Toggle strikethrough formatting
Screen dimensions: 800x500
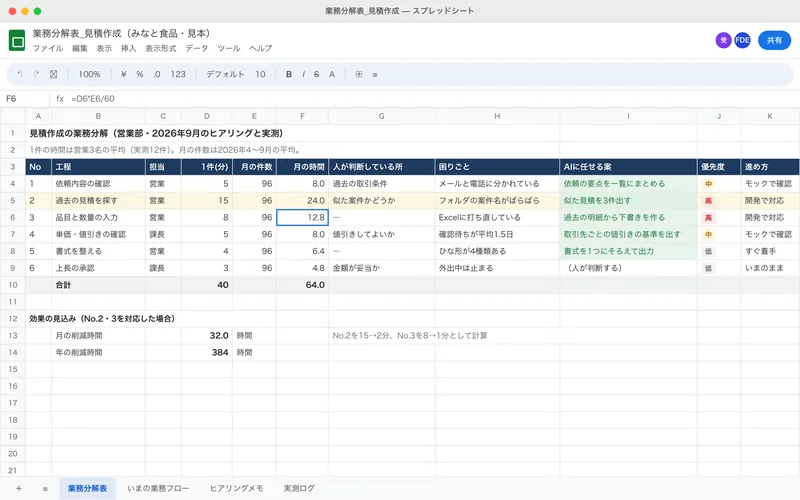[316, 74]
